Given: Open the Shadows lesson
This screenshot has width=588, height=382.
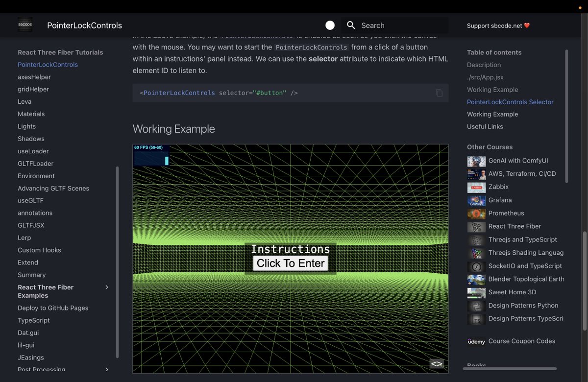Looking at the screenshot, I should 31,139.
